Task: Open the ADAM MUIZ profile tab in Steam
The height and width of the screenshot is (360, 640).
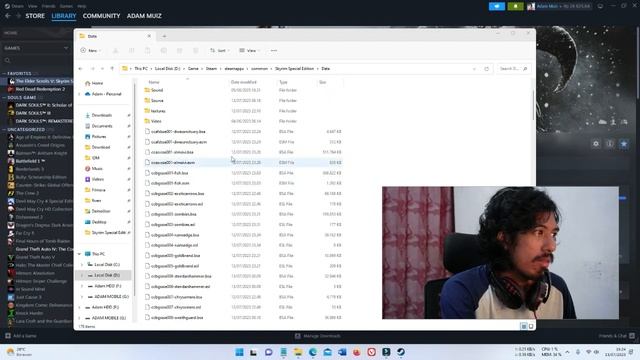Action: pos(144,16)
